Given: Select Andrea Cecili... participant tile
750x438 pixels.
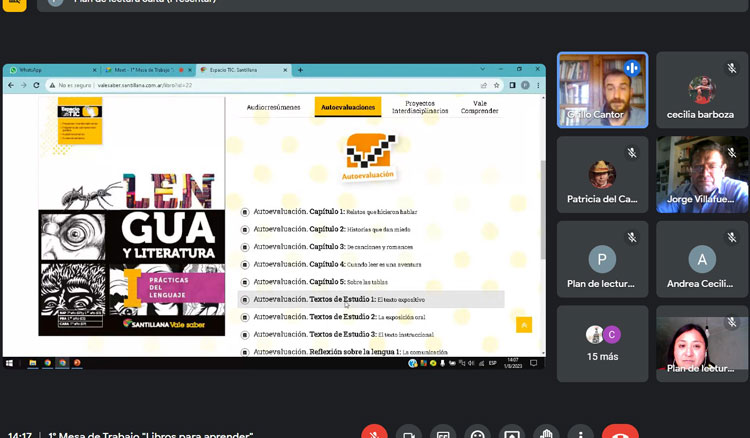Looking at the screenshot, I should point(702,259).
